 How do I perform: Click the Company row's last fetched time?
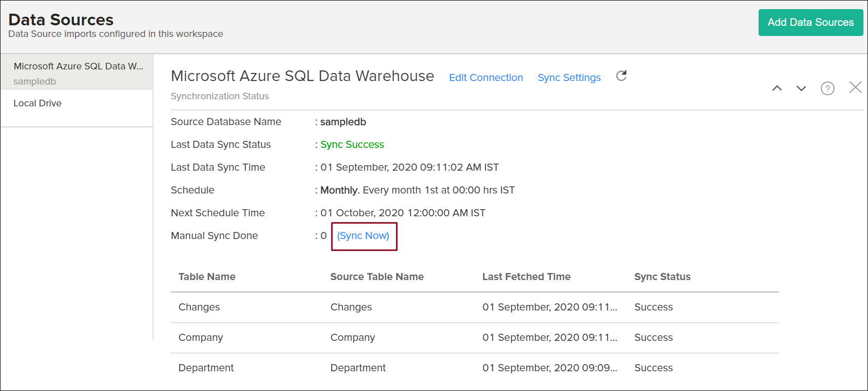549,338
